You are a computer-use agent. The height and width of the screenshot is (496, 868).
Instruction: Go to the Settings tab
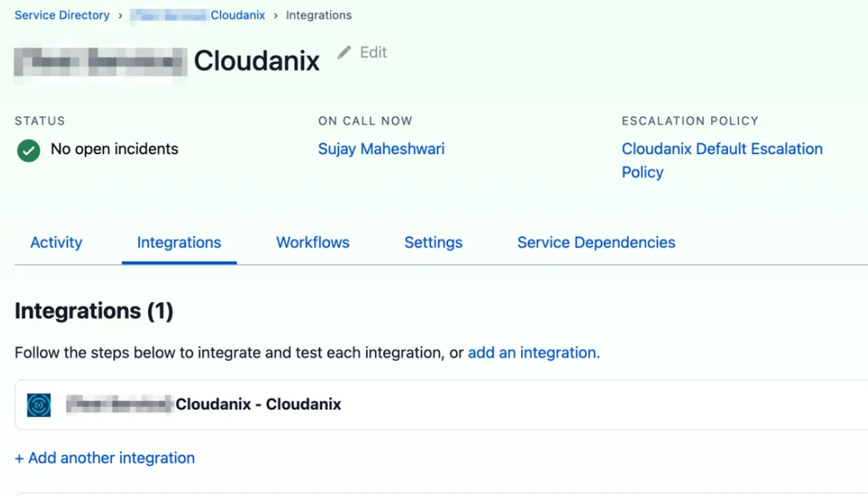pyautogui.click(x=433, y=242)
